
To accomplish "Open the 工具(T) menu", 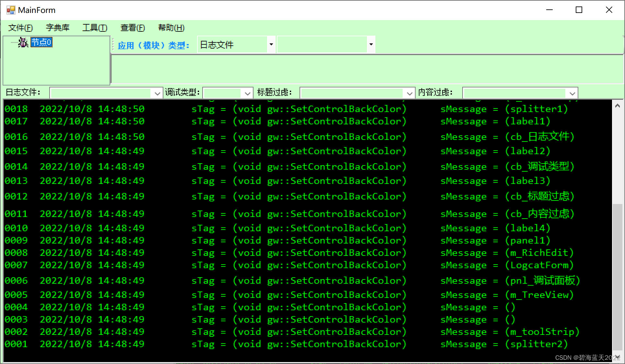I will point(95,28).
